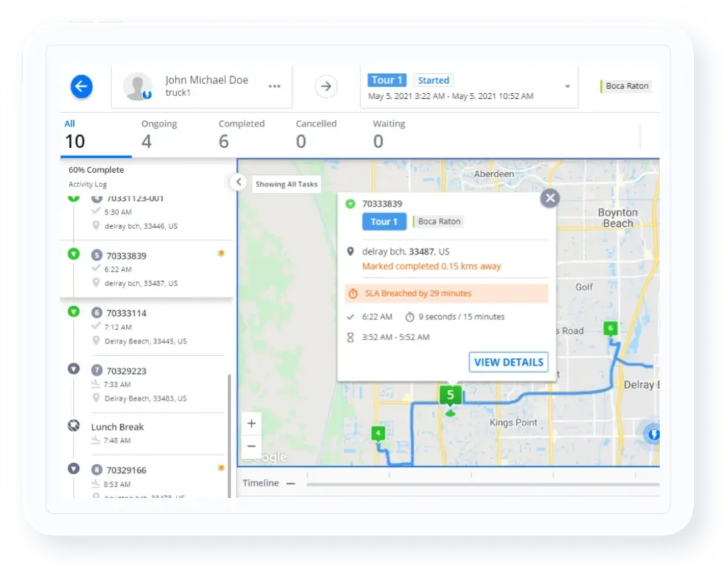Click the Lunch Break status icon
Screen dimensions: 728x572
(73, 425)
